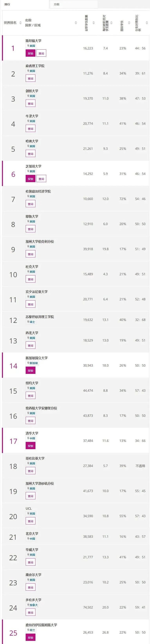Click location pin next to 新加坡
The height and width of the screenshot is (644, 150).
click(28, 363)
